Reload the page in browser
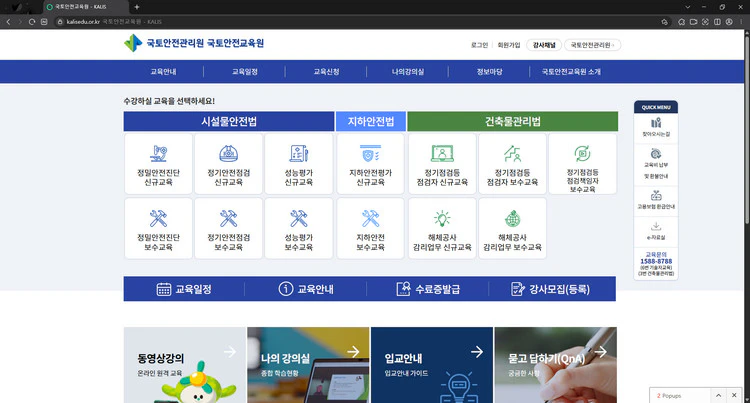The image size is (750, 403). click(32, 22)
